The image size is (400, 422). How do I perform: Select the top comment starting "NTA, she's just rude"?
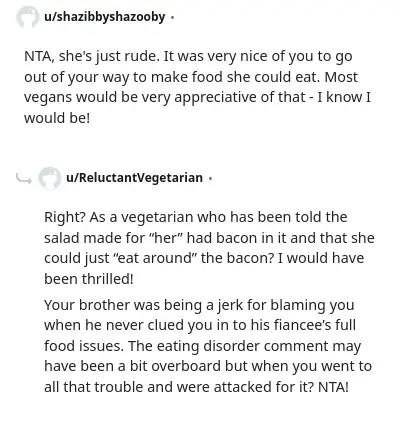tap(197, 87)
